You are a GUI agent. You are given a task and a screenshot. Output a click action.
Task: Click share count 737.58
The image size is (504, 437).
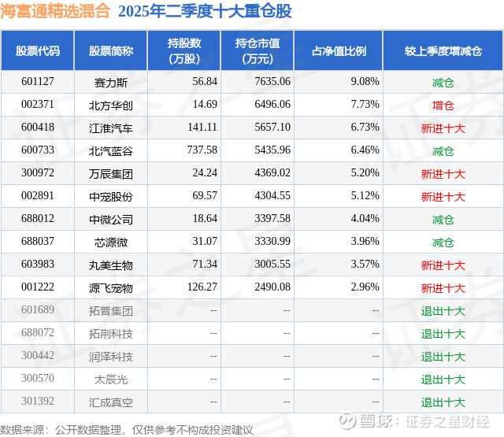click(202, 150)
